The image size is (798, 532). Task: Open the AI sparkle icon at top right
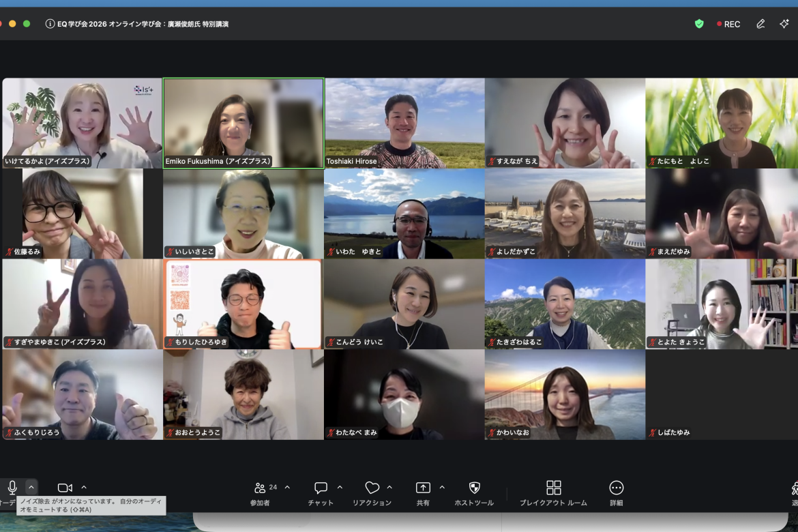click(784, 24)
